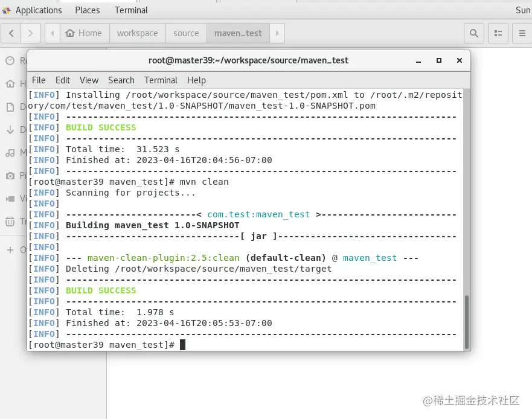Click the plus Other Locations icon
This screenshot has width=532, height=419.
click(10, 250)
